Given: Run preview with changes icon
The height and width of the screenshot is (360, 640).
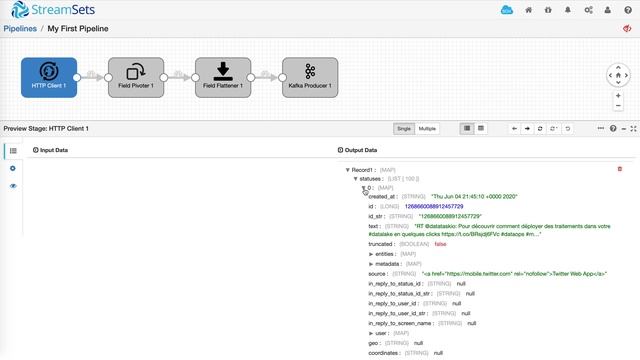Looking at the screenshot, I should pos(553,129).
